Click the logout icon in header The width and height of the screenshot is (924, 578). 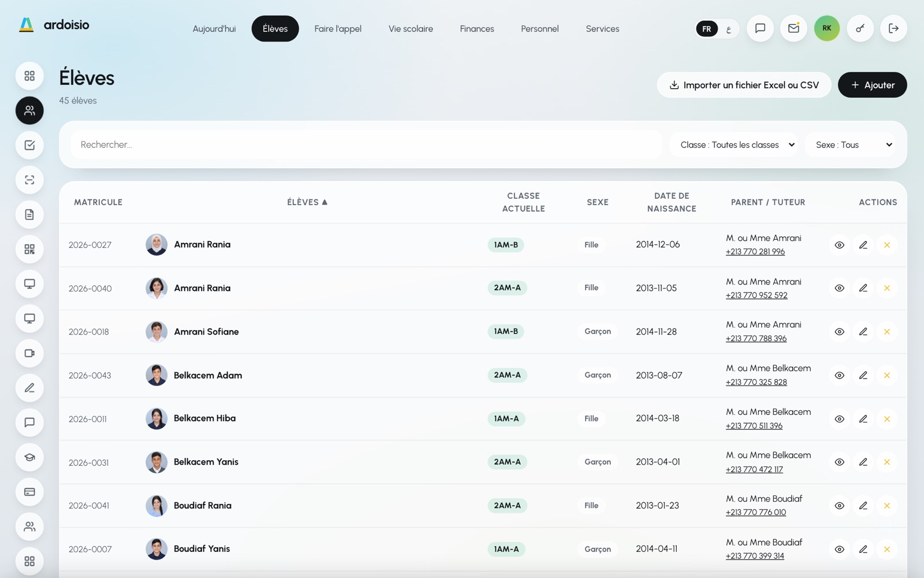(x=893, y=28)
